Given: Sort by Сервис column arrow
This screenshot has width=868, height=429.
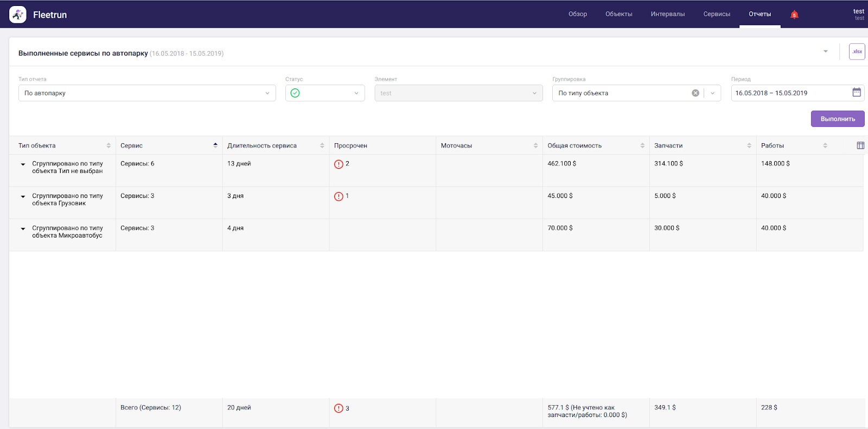Looking at the screenshot, I should pos(215,145).
